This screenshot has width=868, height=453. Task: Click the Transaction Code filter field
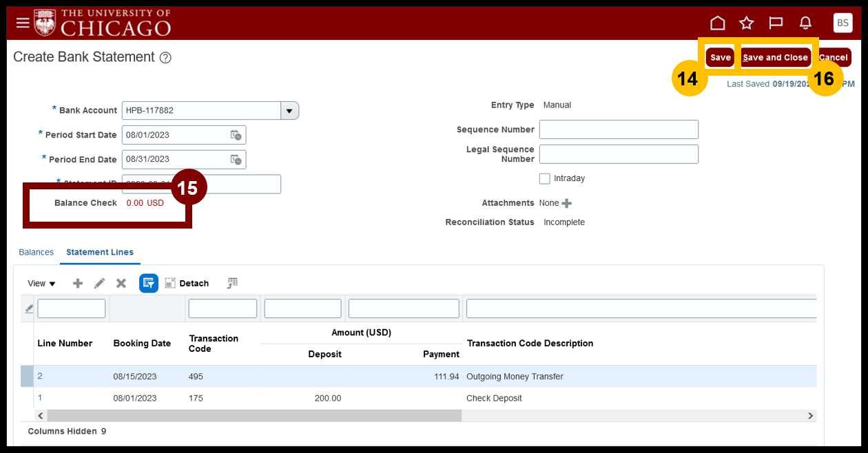tap(223, 308)
